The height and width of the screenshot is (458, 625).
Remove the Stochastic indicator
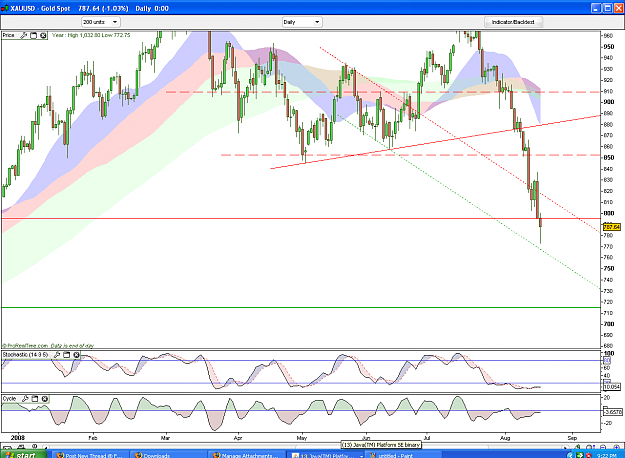coord(76,355)
